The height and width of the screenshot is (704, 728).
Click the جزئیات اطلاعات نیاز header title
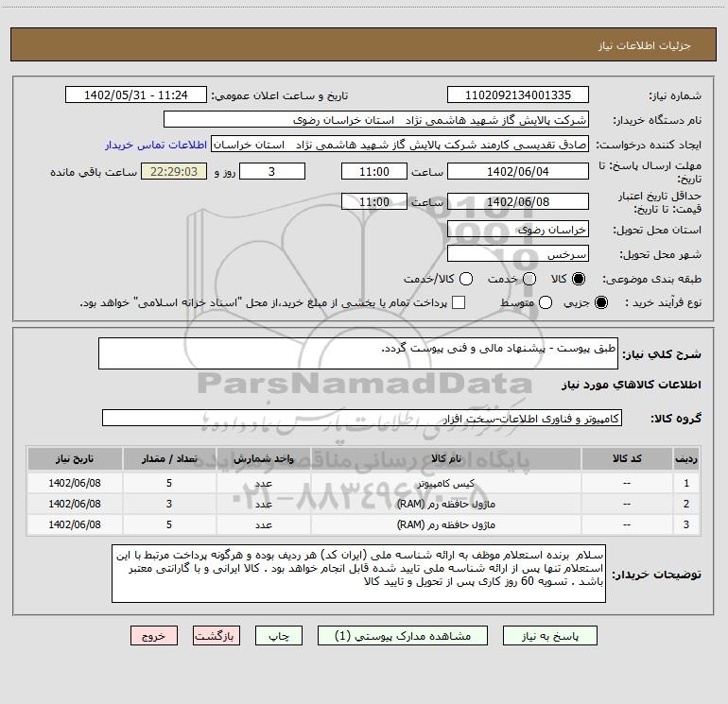(x=644, y=45)
